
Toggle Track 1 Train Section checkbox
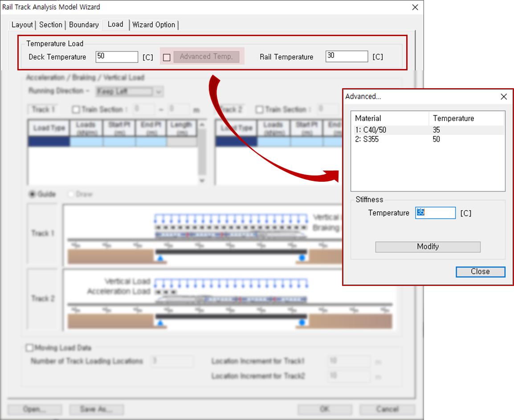pyautogui.click(x=76, y=110)
